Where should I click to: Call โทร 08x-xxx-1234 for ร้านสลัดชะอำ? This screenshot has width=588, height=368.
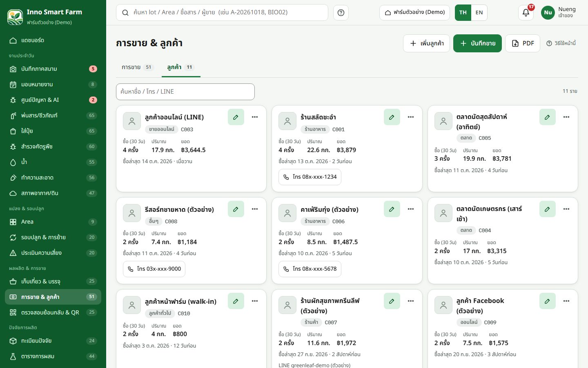point(310,177)
